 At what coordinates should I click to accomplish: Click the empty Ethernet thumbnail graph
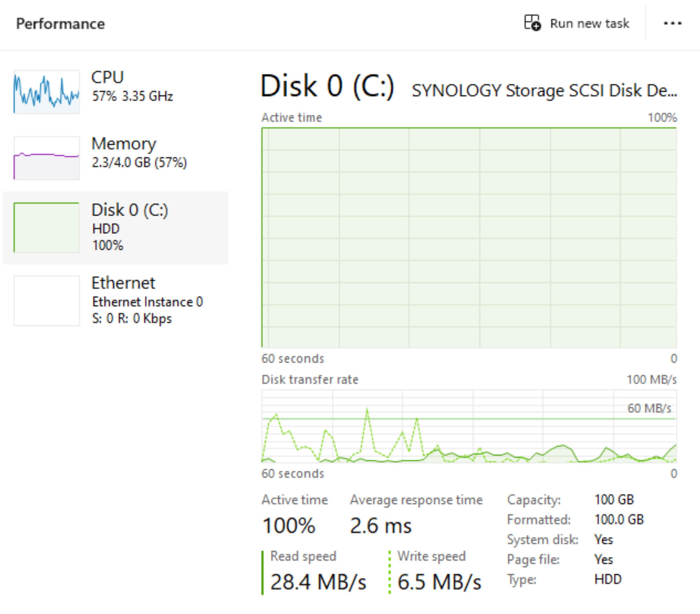pos(47,301)
